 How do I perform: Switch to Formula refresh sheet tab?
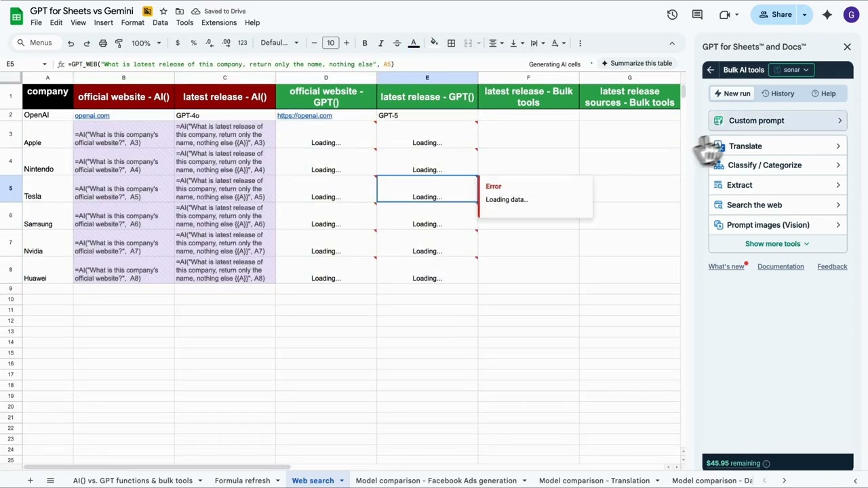coord(242,481)
